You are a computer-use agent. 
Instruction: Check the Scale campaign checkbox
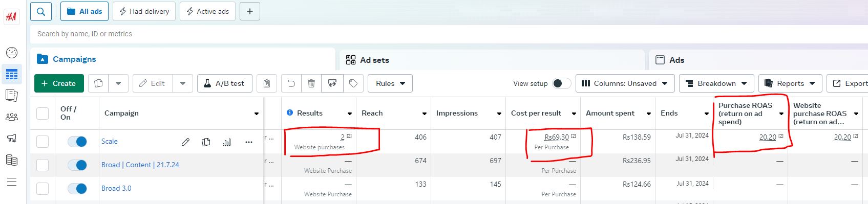coord(43,142)
